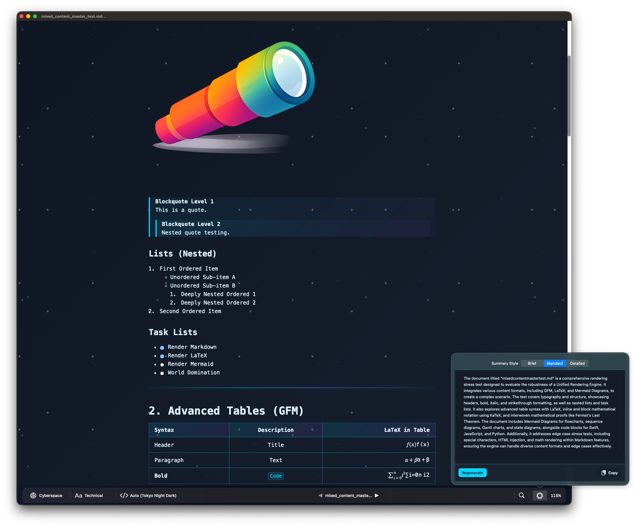640x527 pixels.
Task: Click Second Ordered Item in list
Action: pos(190,311)
